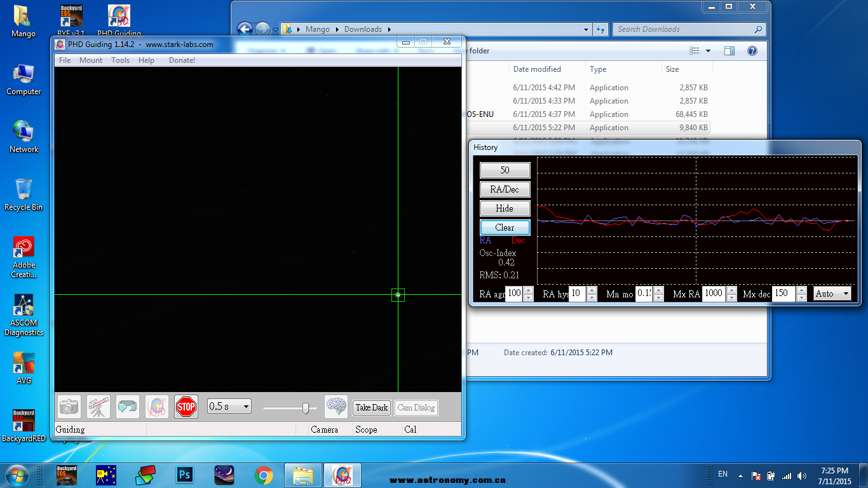This screenshot has width=868, height=488.
Task: Select the Network desktop icon
Action: 24,137
